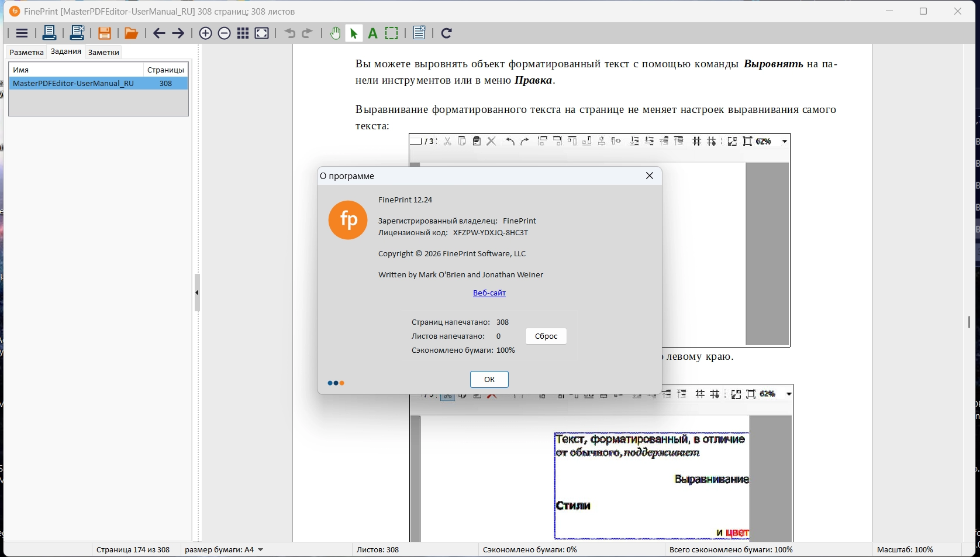Click the three colored dots in the dialog

[x=336, y=383]
